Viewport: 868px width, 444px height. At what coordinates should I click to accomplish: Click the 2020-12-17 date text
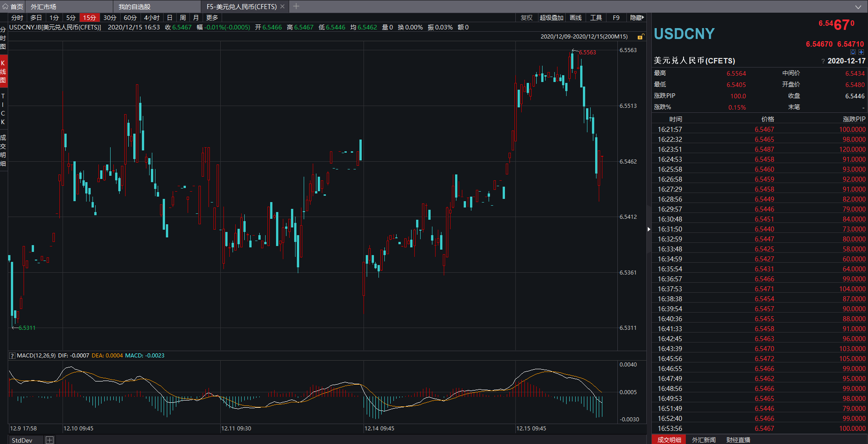pos(846,61)
